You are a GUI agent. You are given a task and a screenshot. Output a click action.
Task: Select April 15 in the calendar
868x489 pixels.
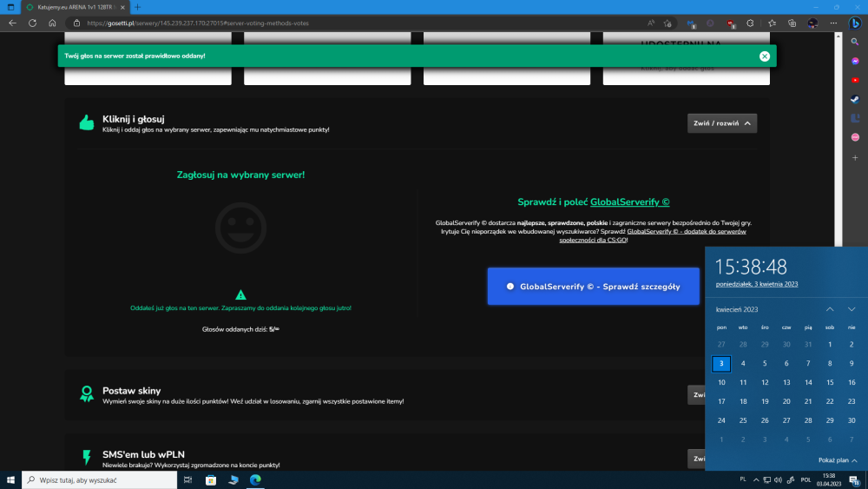click(830, 382)
